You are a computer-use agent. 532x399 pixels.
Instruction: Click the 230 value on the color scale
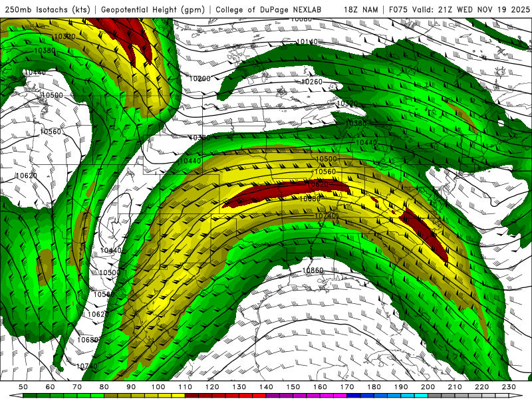click(509, 387)
